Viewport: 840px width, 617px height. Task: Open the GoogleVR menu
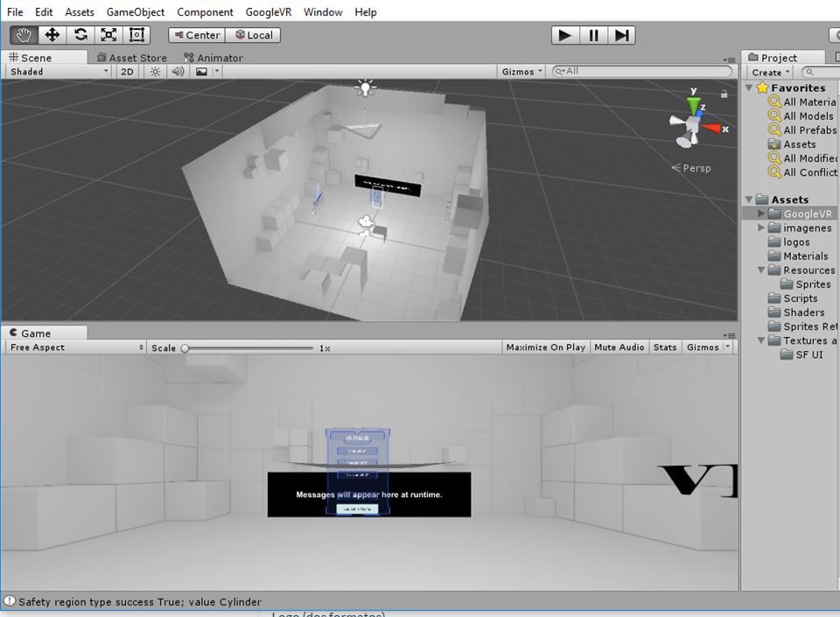coord(268,11)
